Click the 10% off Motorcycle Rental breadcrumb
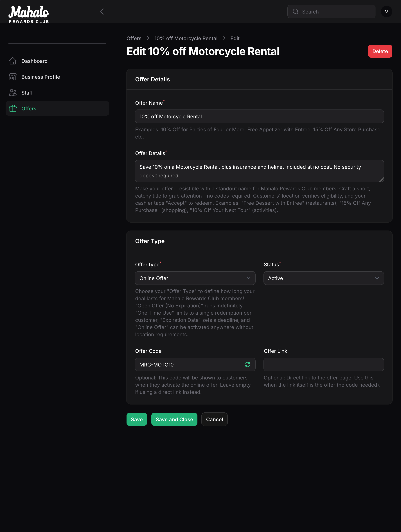This screenshot has width=401, height=532. (186, 38)
